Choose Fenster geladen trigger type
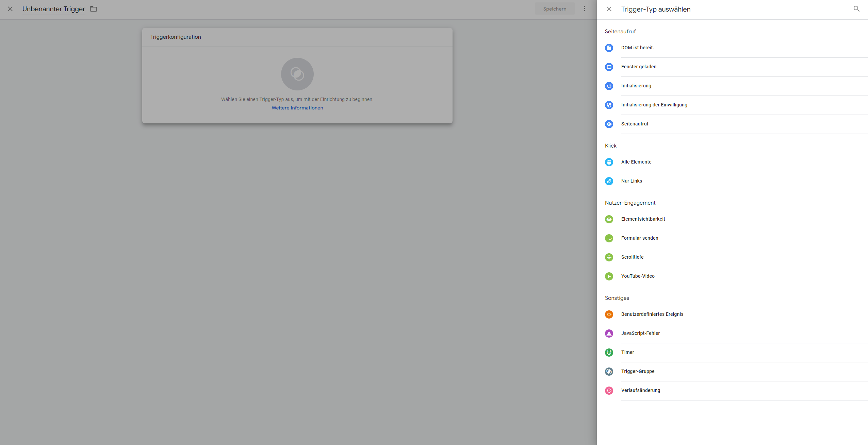The image size is (868, 445). click(x=736, y=67)
